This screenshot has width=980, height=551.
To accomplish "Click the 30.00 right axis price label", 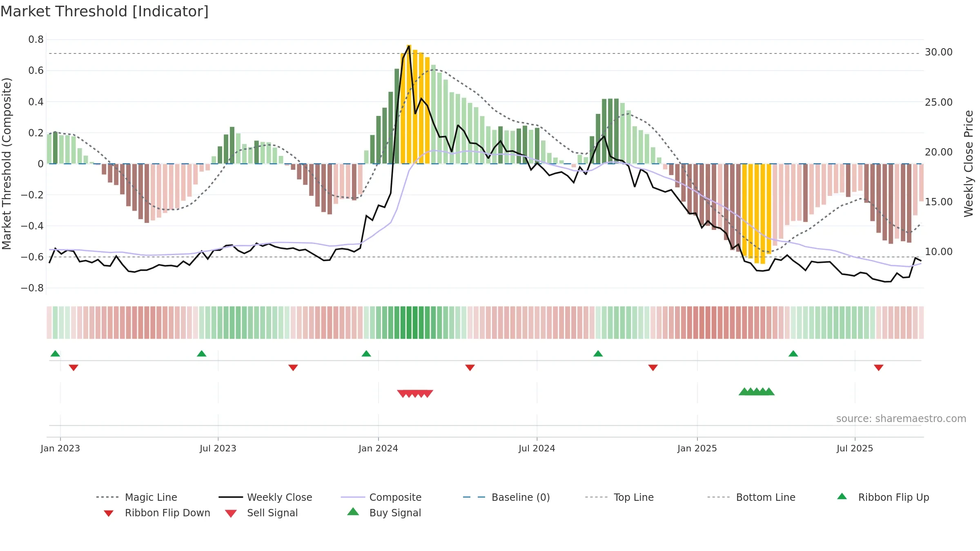I will pyautogui.click(x=939, y=52).
